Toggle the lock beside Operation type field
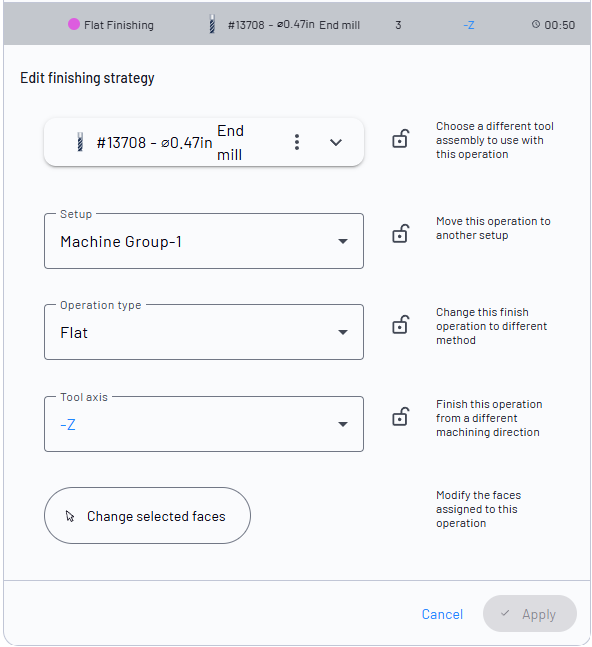592x647 pixels. coord(400,325)
